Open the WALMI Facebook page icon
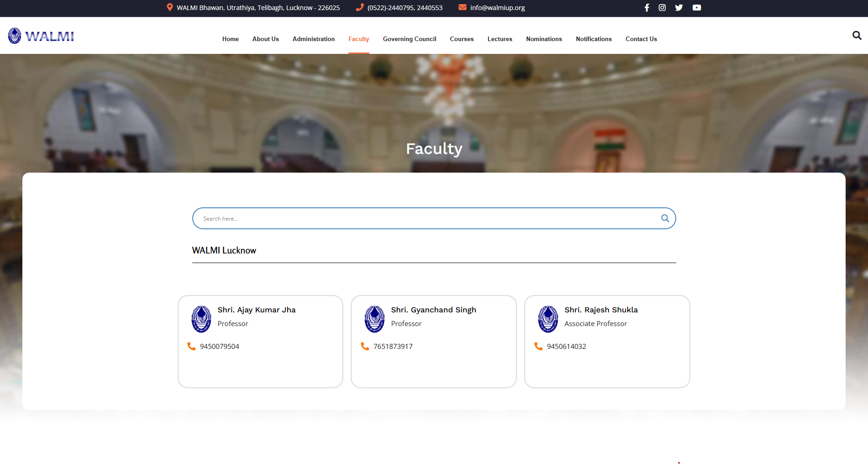868x464 pixels. [x=647, y=8]
